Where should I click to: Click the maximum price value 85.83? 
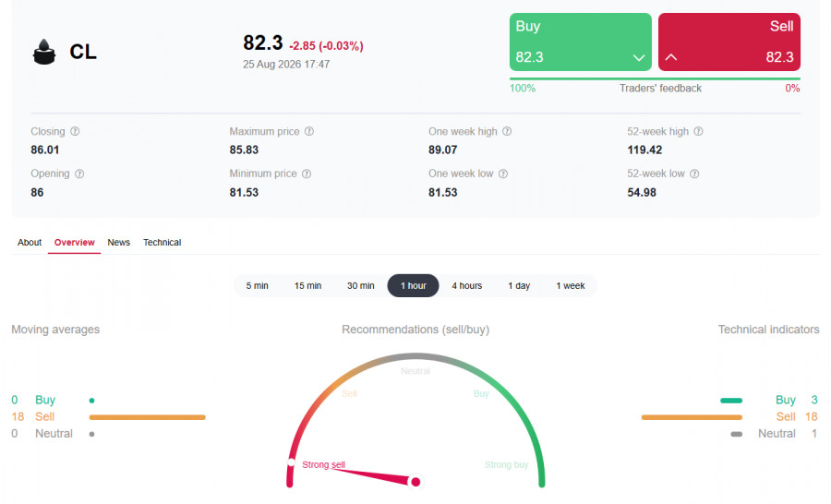pyautogui.click(x=244, y=150)
